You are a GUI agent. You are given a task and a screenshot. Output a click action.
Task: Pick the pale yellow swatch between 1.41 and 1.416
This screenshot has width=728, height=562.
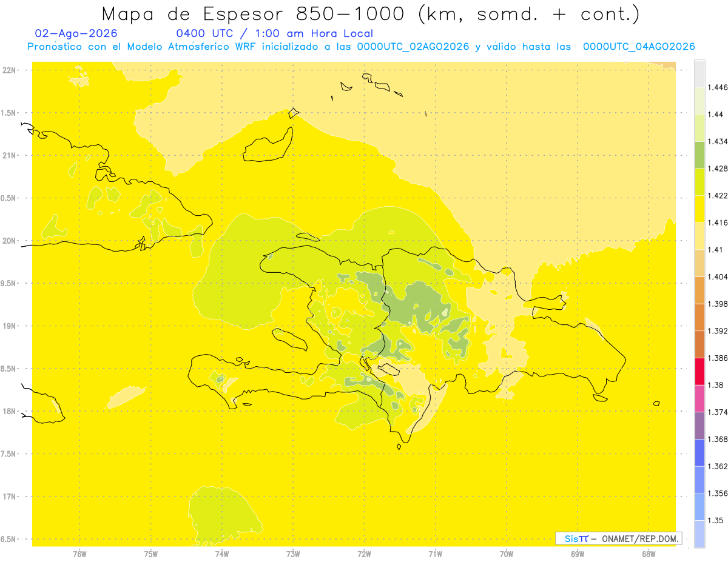699,236
